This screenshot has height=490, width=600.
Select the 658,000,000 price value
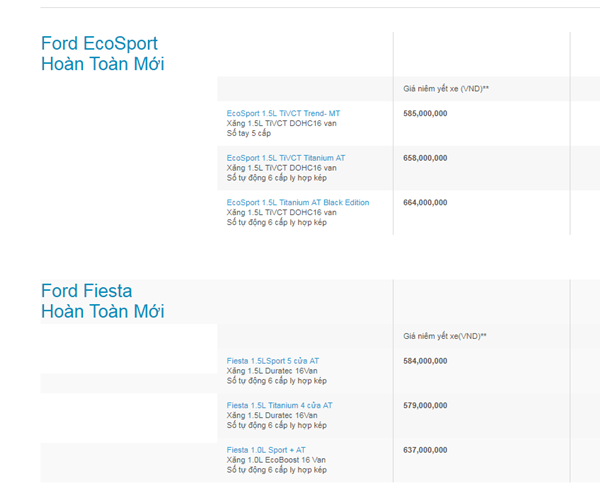tap(425, 158)
